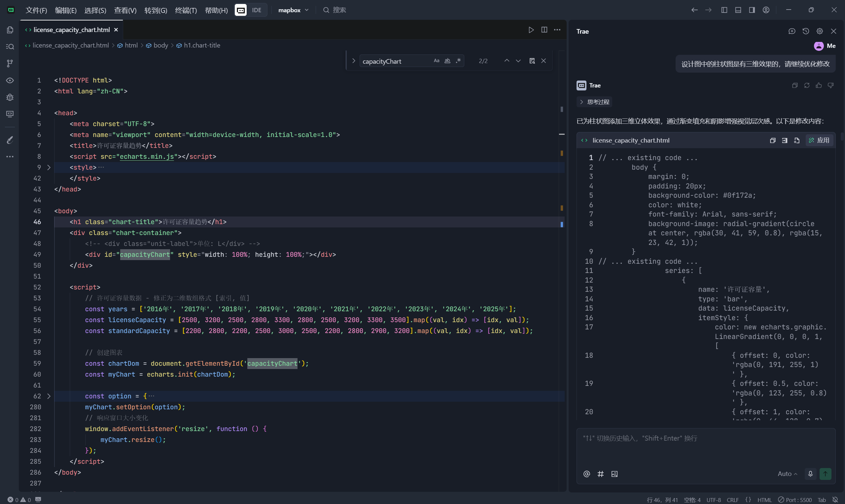The image size is (845, 504).
Task: Expand the folded style block at line 9
Action: pos(49,167)
